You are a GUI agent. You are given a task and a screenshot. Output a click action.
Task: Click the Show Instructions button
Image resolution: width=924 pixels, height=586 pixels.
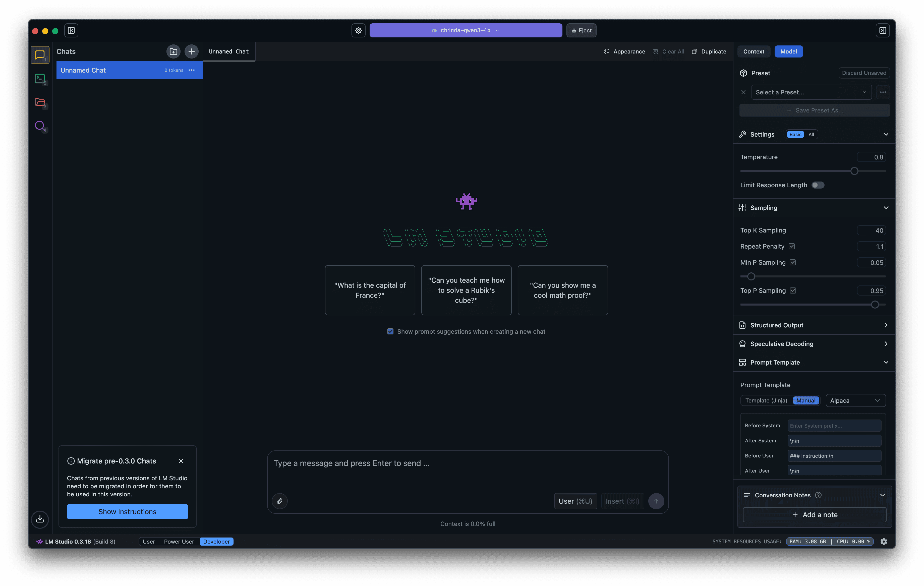click(x=127, y=511)
